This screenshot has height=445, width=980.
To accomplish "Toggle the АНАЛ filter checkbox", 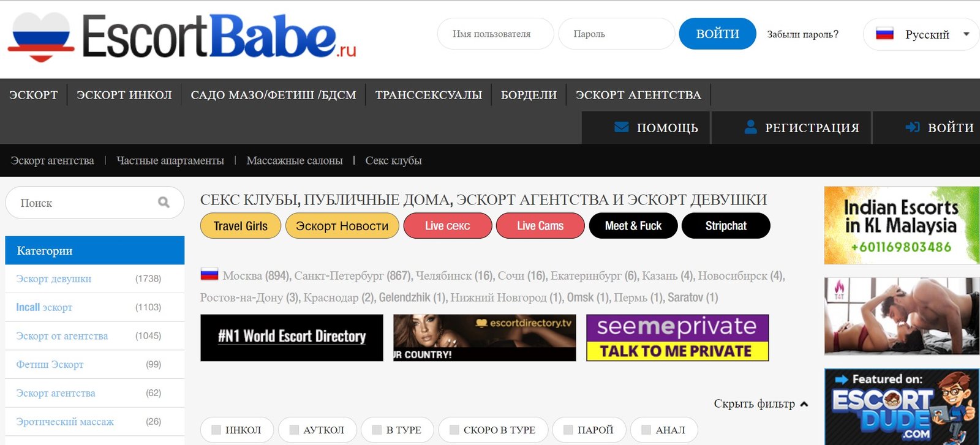I will pos(646,430).
